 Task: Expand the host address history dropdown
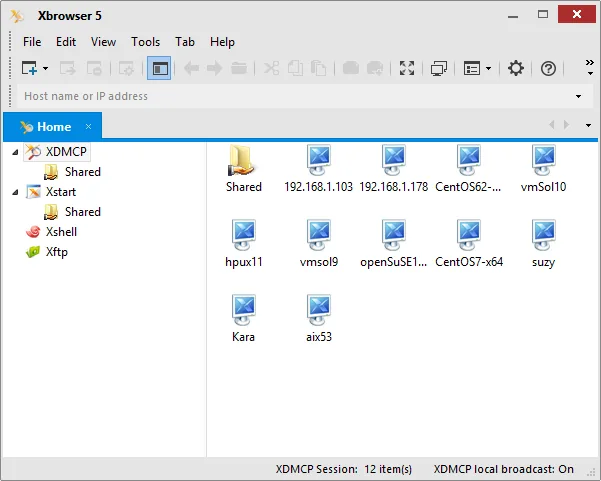(x=578, y=96)
